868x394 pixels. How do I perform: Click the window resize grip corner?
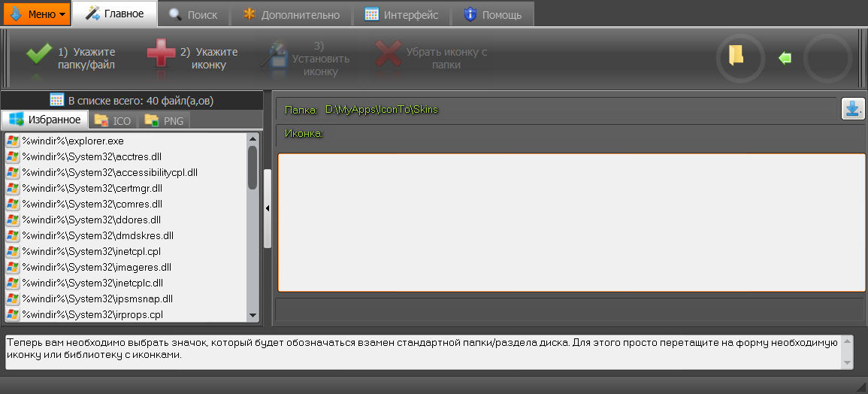coord(860,386)
